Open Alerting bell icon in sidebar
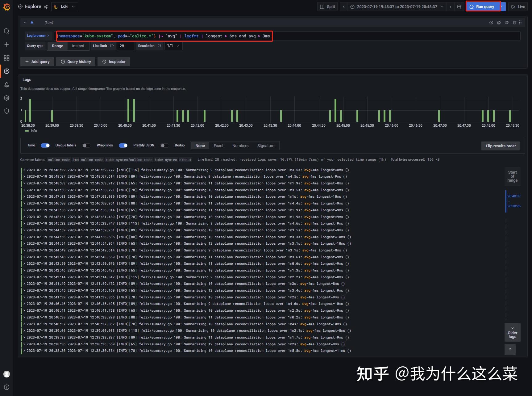The image size is (532, 396). pyautogui.click(x=6, y=85)
